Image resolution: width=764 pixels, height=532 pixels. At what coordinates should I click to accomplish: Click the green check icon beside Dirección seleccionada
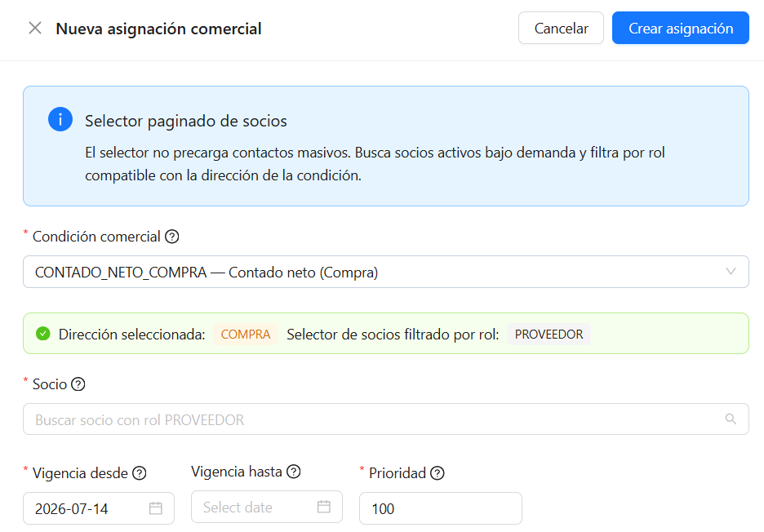43,334
